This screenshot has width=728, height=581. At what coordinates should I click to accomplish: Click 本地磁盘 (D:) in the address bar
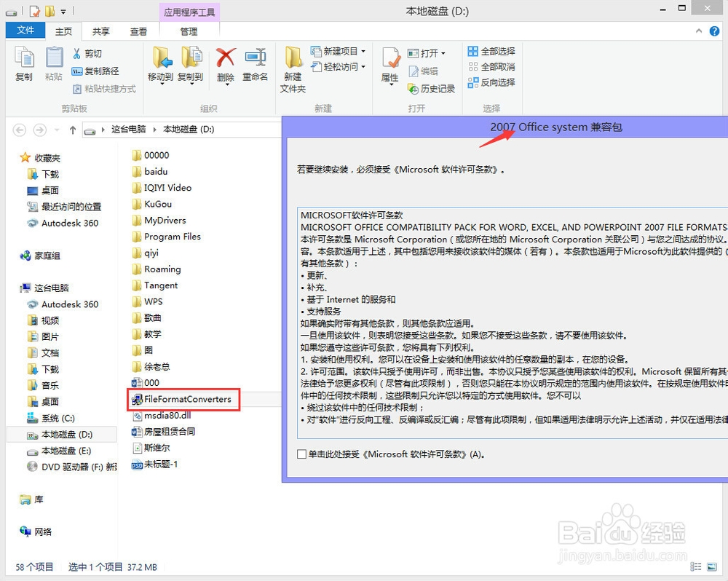tap(189, 129)
